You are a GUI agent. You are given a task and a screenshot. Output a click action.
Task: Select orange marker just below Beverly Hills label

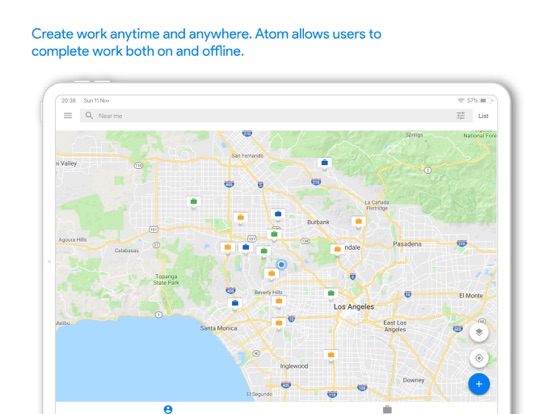pos(279,301)
